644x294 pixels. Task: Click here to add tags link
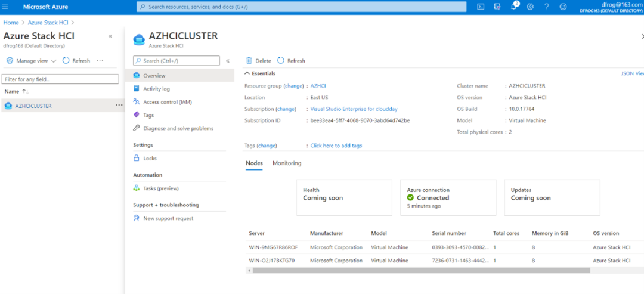(x=336, y=146)
